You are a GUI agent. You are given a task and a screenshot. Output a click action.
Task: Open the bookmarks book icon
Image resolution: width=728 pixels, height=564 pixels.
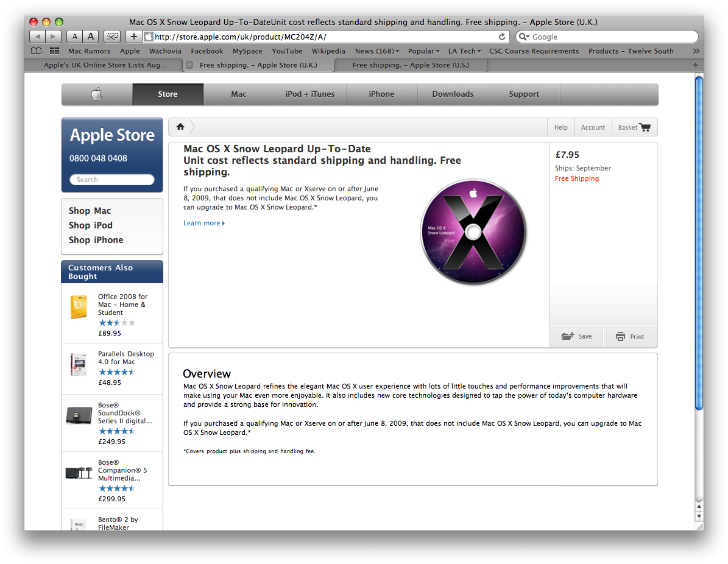36,51
